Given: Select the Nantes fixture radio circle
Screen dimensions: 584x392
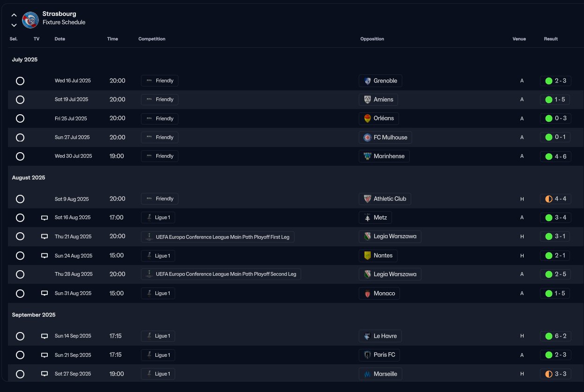Looking at the screenshot, I should click(x=20, y=256).
